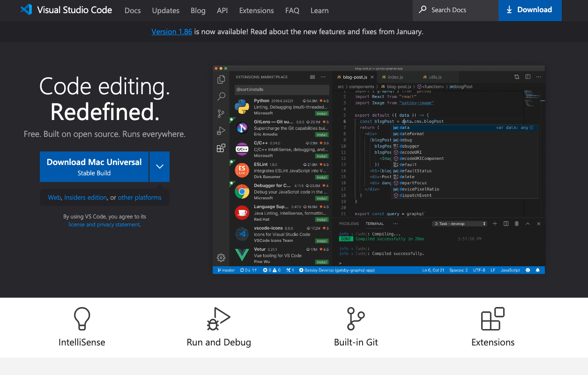Click the Visual Studio Code logo in header

pyautogui.click(x=26, y=10)
